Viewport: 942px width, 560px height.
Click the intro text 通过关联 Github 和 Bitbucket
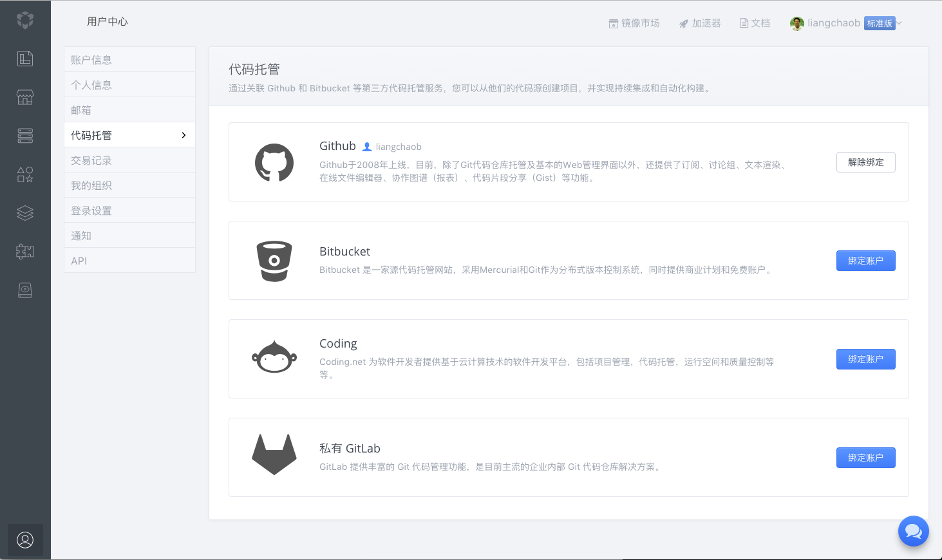click(x=471, y=88)
